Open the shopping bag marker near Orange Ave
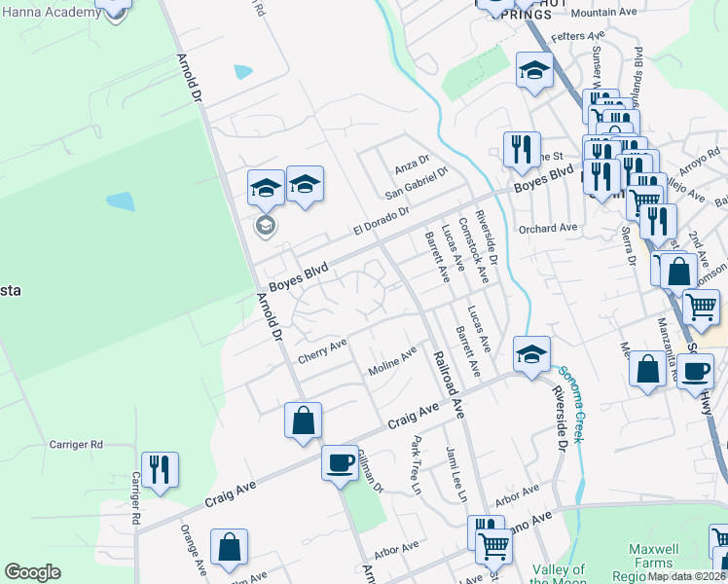 pyautogui.click(x=229, y=549)
